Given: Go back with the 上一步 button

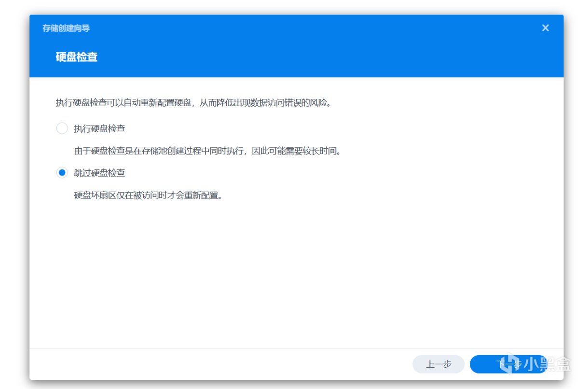Looking at the screenshot, I should [438, 364].
